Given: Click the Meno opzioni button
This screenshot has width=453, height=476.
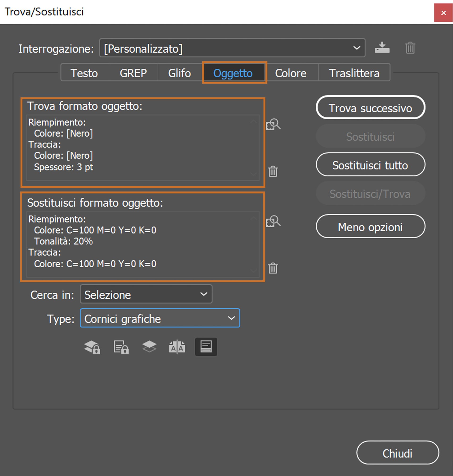Looking at the screenshot, I should coord(370,227).
